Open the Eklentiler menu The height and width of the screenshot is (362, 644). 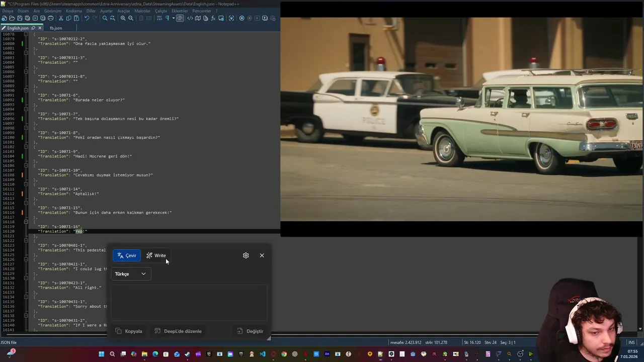[180, 11]
